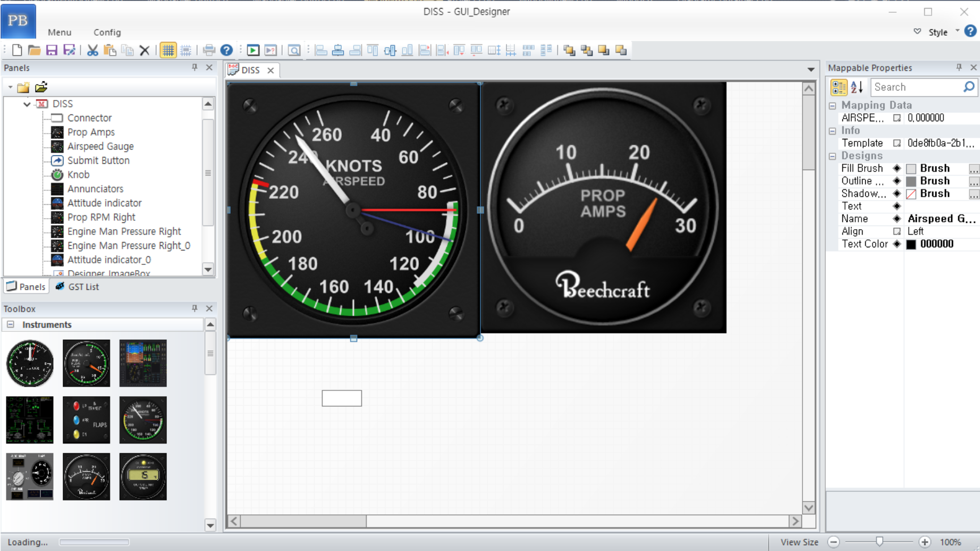Zoom out with the View Size minus
Viewport: 980px width, 551px height.
[x=833, y=542]
